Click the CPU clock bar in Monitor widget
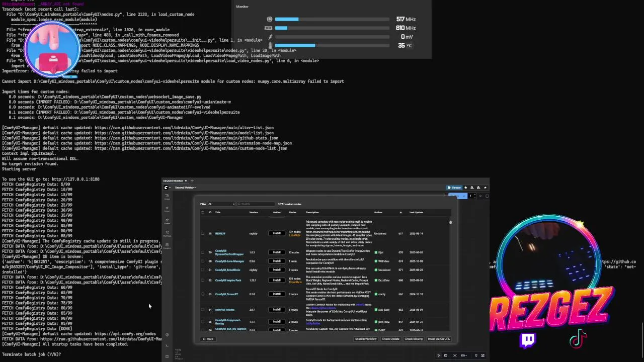The image size is (644, 362). (332, 19)
